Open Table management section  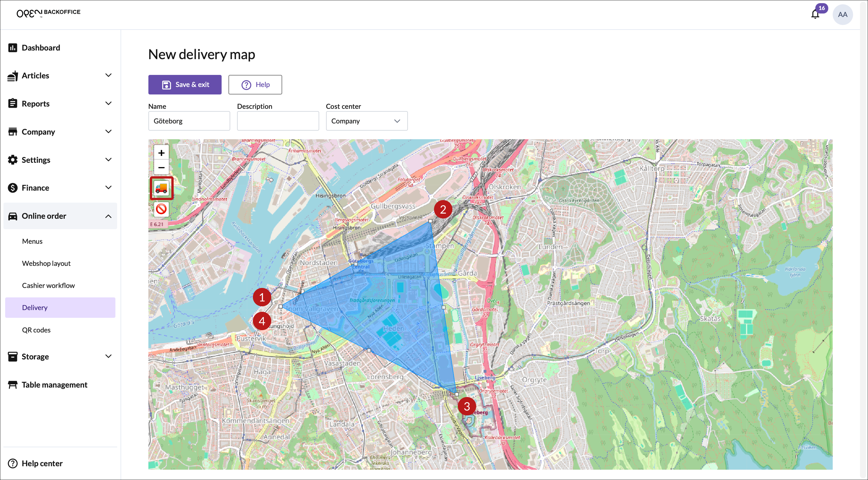click(54, 385)
